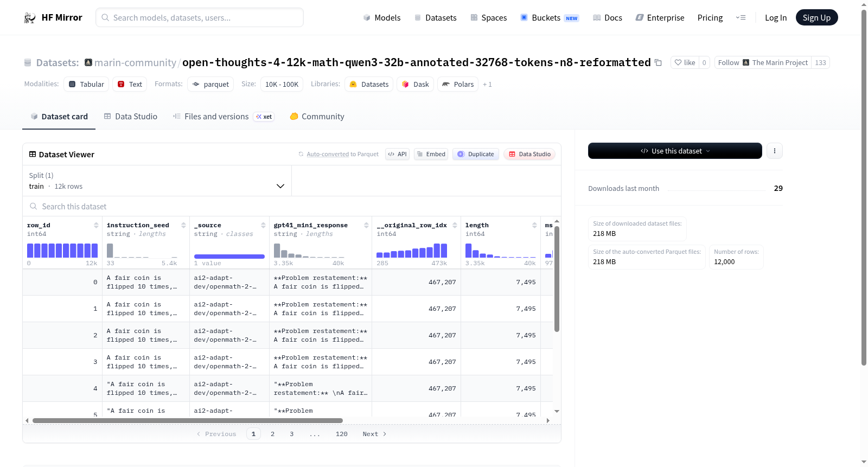Click the table's horizontal scrollbar
868x467 pixels.
click(188, 420)
